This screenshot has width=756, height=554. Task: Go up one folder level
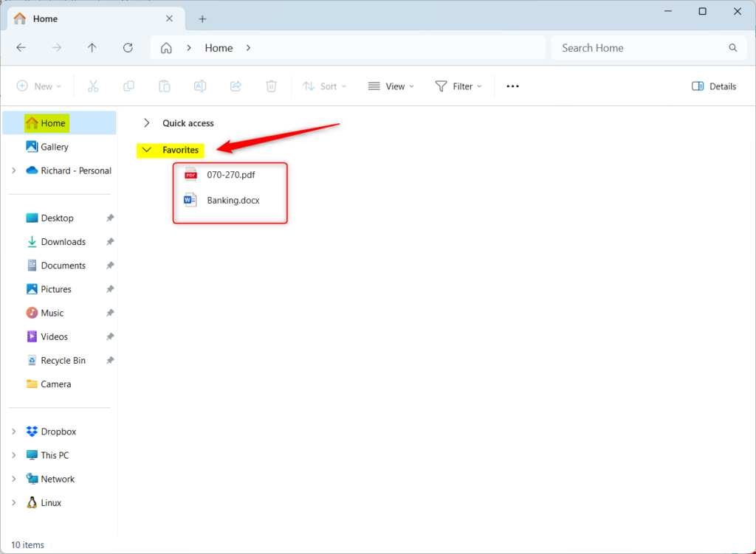(x=92, y=48)
